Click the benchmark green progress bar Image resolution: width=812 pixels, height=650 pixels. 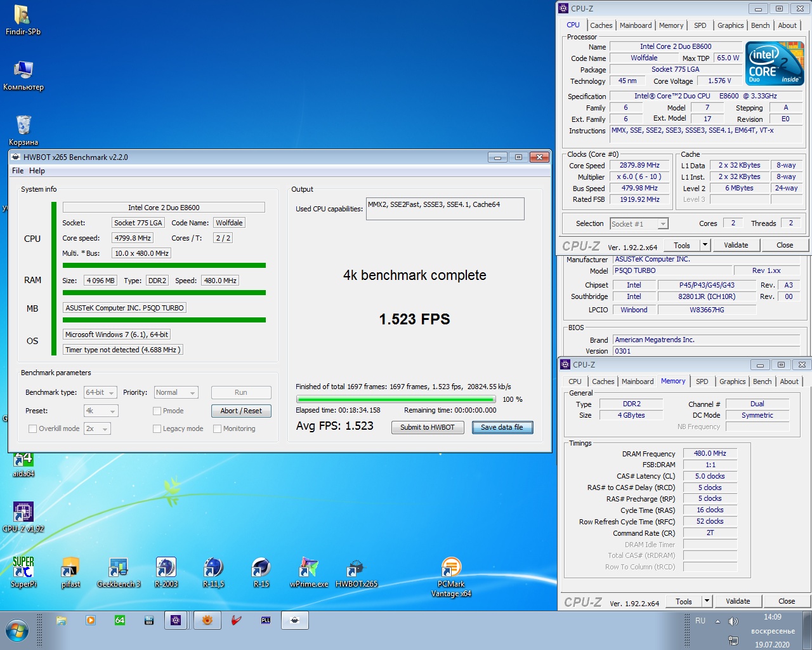(x=396, y=399)
